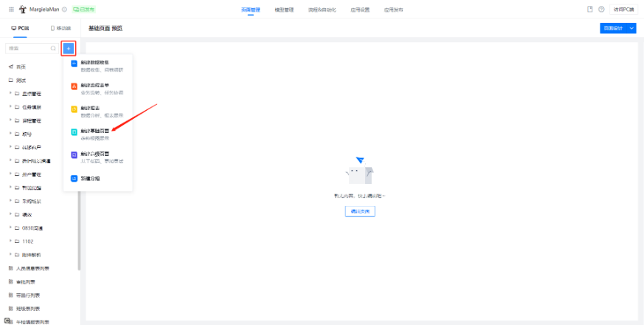Click the blue plus add button
The width and height of the screenshot is (644, 325).
pos(68,48)
